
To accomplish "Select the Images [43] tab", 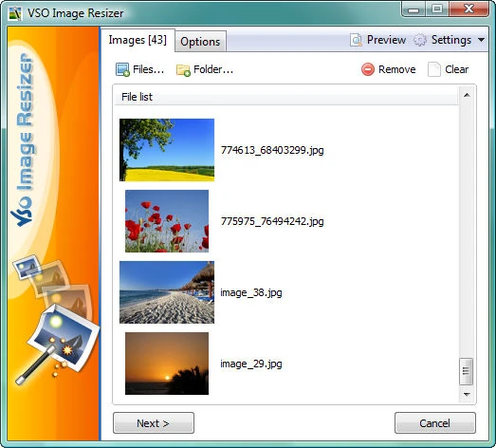I will pos(138,40).
